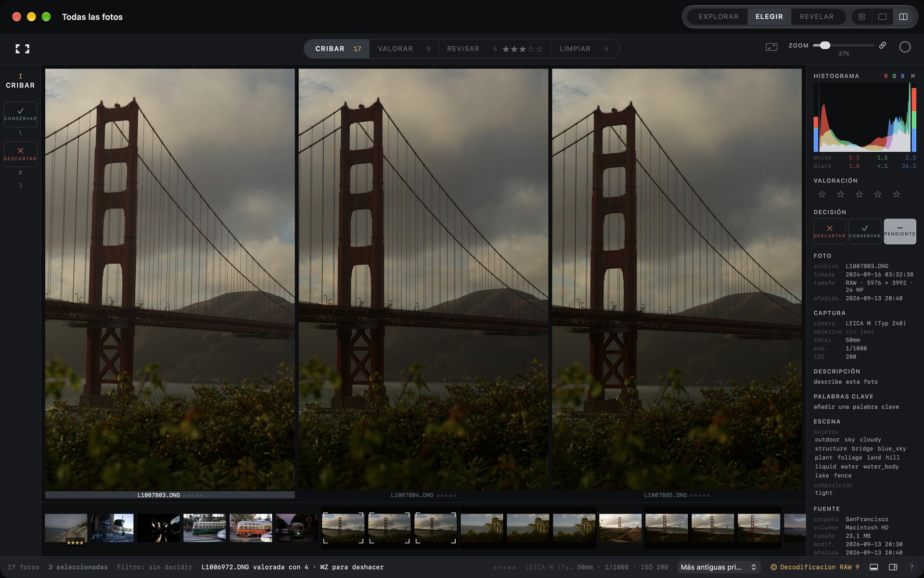This screenshot has height=578, width=924.
Task: Open the help question mark icon
Action: tap(911, 567)
